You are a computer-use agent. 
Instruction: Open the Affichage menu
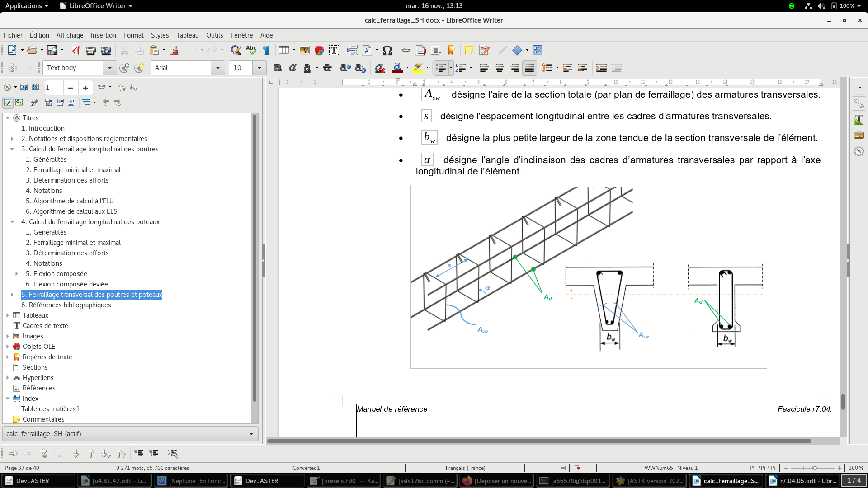pos(70,35)
